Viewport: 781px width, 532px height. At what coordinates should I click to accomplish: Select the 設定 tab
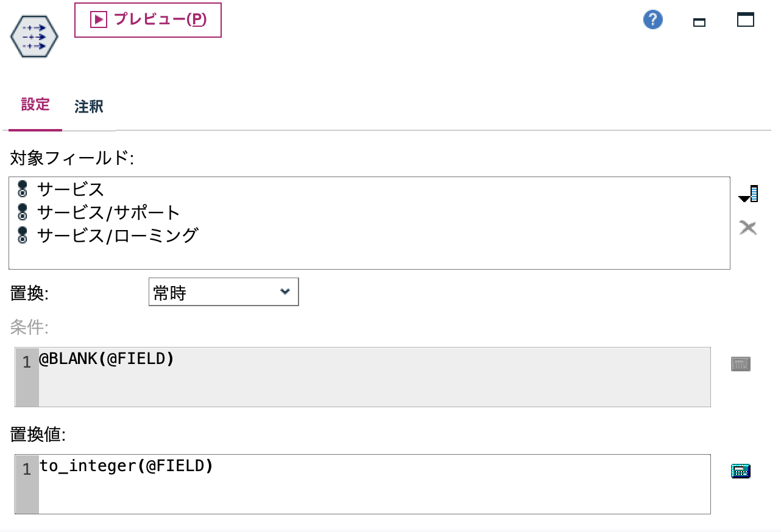35,105
